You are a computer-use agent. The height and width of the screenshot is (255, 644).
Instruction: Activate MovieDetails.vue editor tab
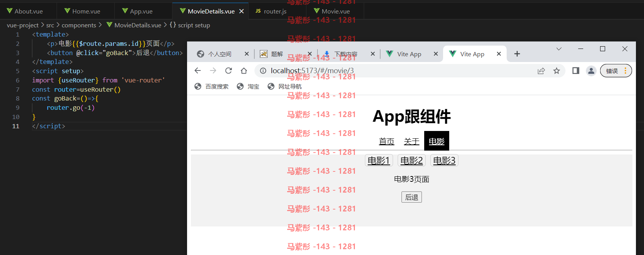click(x=211, y=11)
